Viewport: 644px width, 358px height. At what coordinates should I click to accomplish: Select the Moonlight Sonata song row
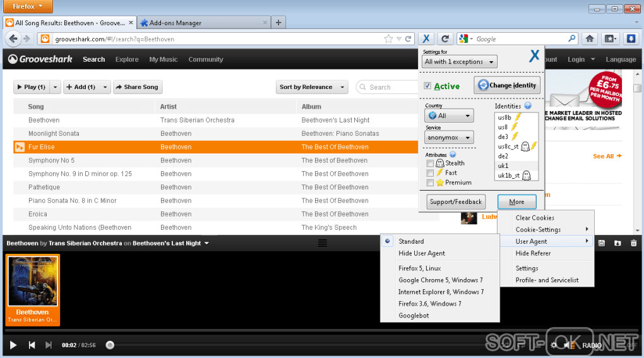coord(216,133)
